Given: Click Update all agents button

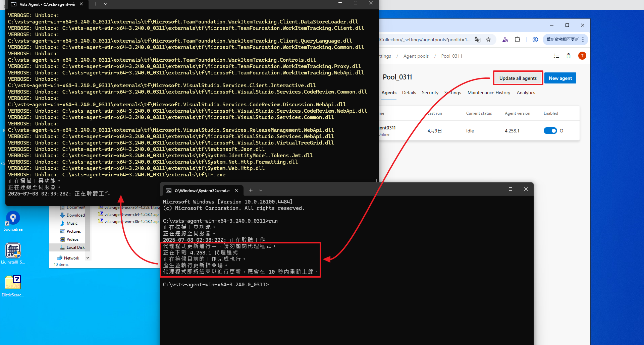Looking at the screenshot, I should 518,78.
